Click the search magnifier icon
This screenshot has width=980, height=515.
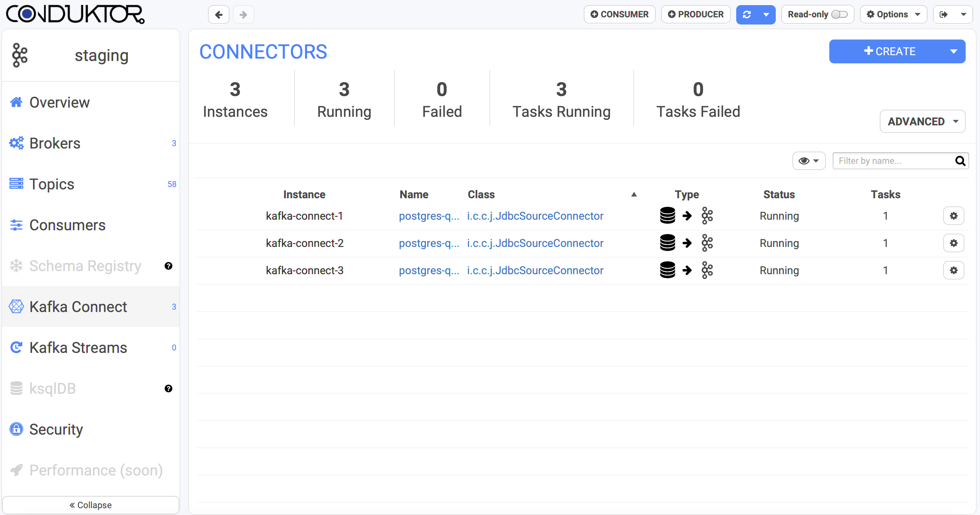pos(960,161)
